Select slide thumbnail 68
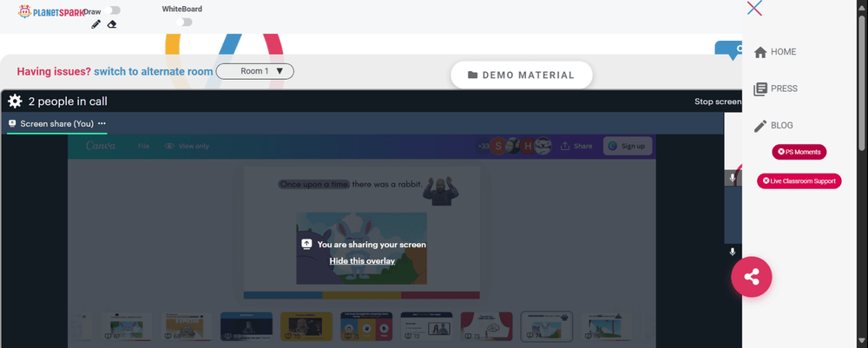This screenshot has height=348, width=868. click(x=187, y=326)
